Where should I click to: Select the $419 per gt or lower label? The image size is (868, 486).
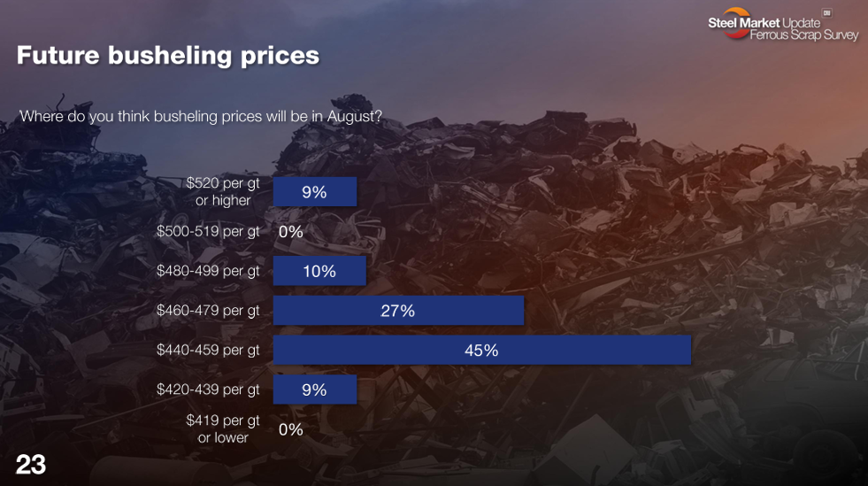pos(223,429)
